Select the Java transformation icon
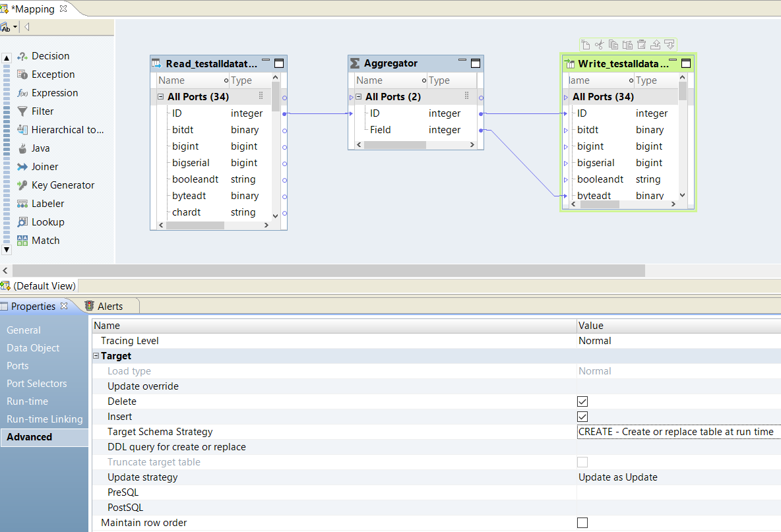The height and width of the screenshot is (532, 781). 22,148
